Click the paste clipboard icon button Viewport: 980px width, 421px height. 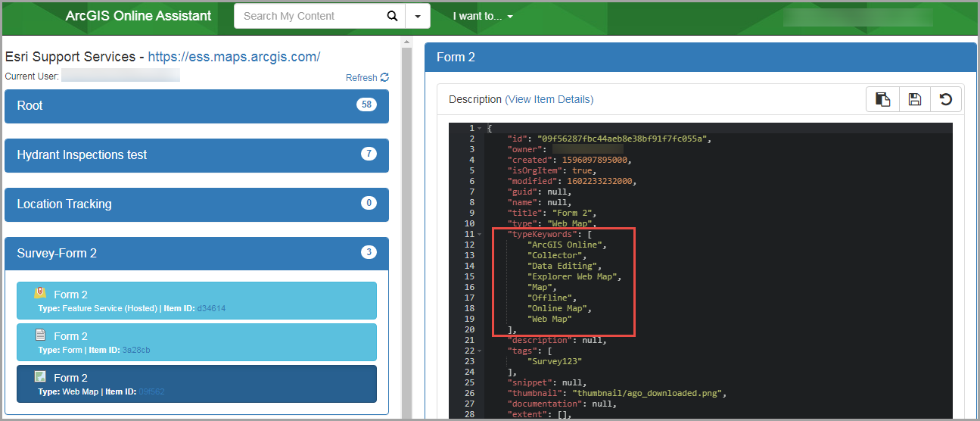click(882, 99)
